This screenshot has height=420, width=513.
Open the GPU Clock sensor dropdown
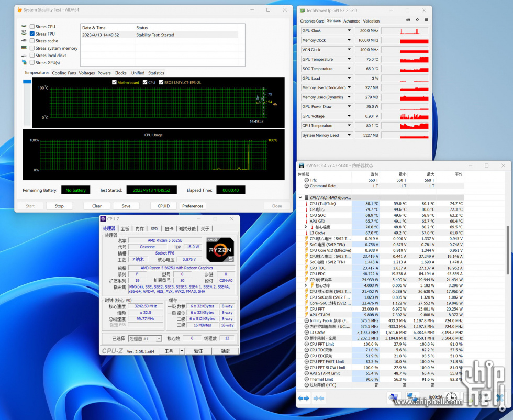click(x=349, y=31)
